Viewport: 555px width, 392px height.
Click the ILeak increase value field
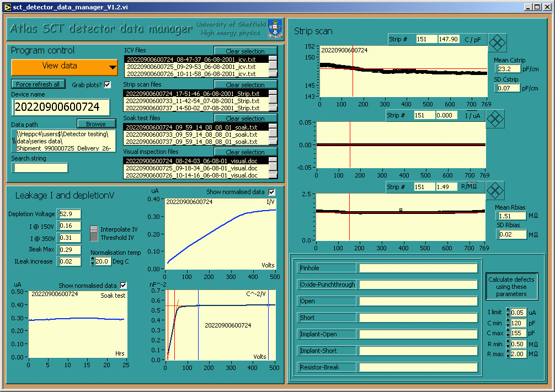(70, 261)
